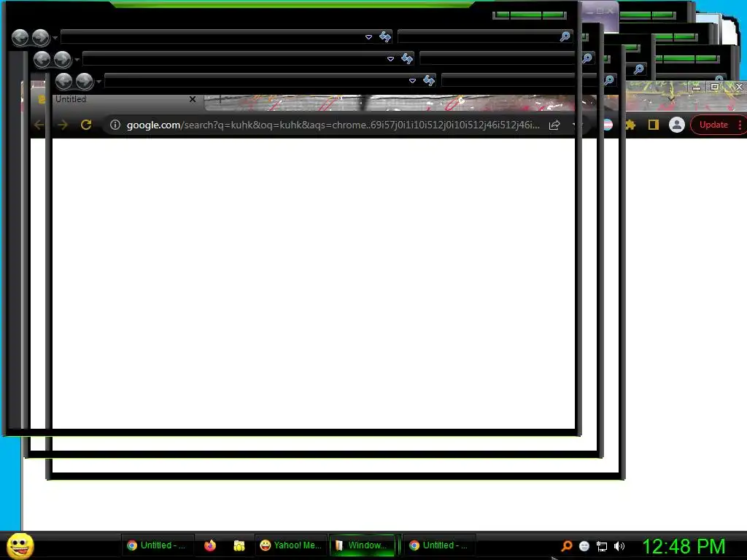Viewport: 747px width, 560px height.
Task: Open Chrome tab search chevron
Action: pos(671,98)
